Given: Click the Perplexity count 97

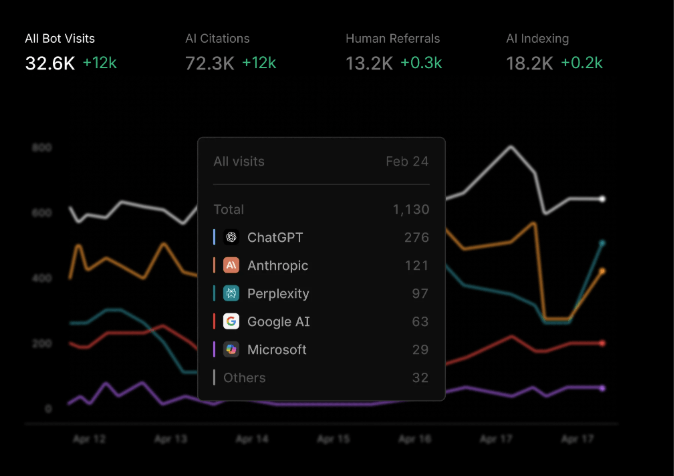Looking at the screenshot, I should (420, 293).
